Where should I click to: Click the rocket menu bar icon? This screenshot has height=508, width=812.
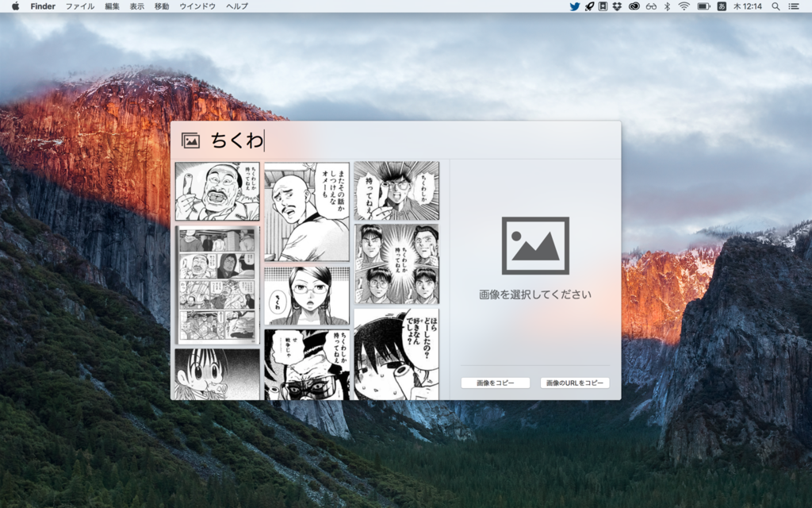click(589, 6)
